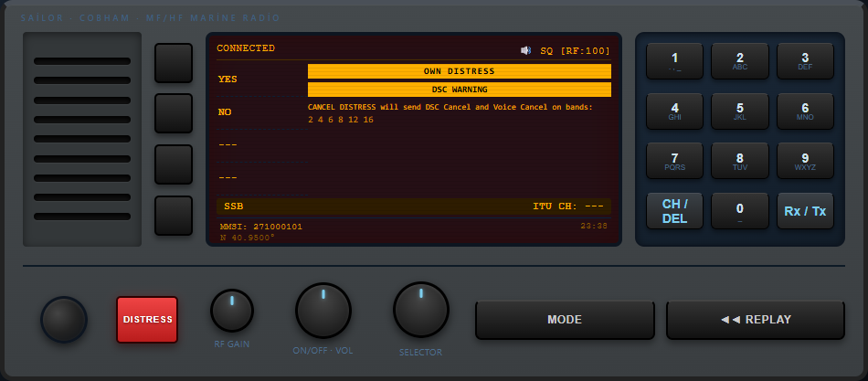Click the CANCEL DISTRESS warning message
This screenshot has width=868, height=381.
click(450, 107)
